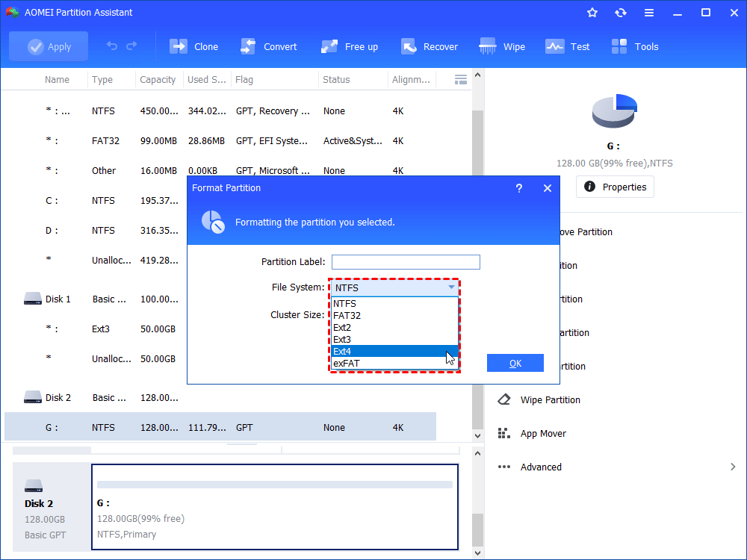
Task: Open the Test tool
Action: coord(568,46)
